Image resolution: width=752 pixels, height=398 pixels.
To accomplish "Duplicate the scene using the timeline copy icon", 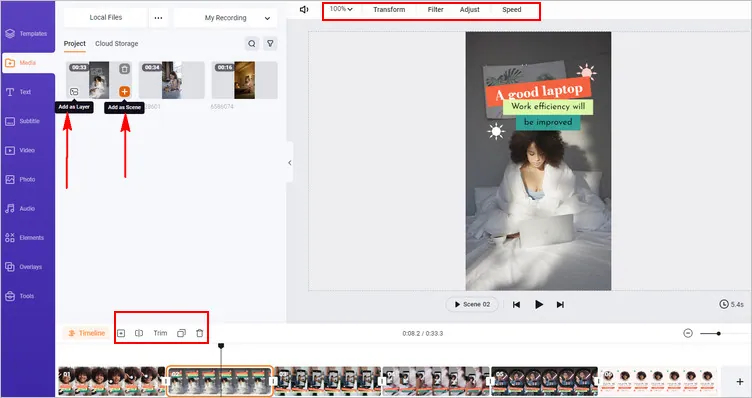I will (x=181, y=333).
